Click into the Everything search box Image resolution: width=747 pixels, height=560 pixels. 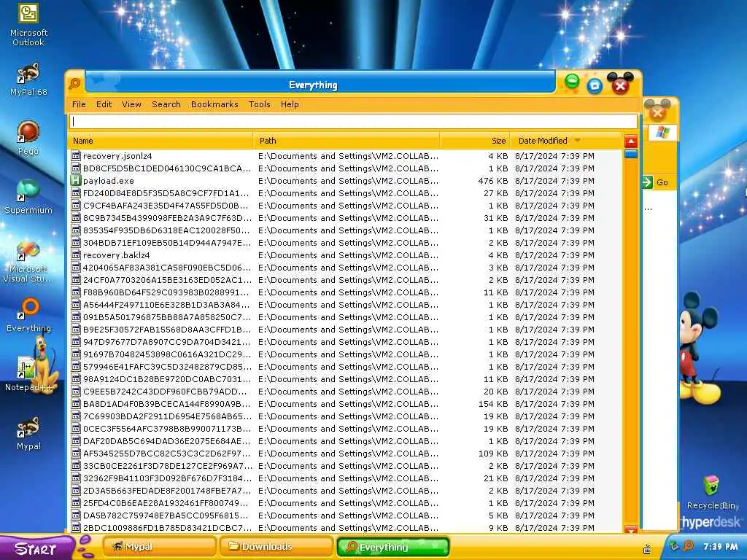[353, 121]
